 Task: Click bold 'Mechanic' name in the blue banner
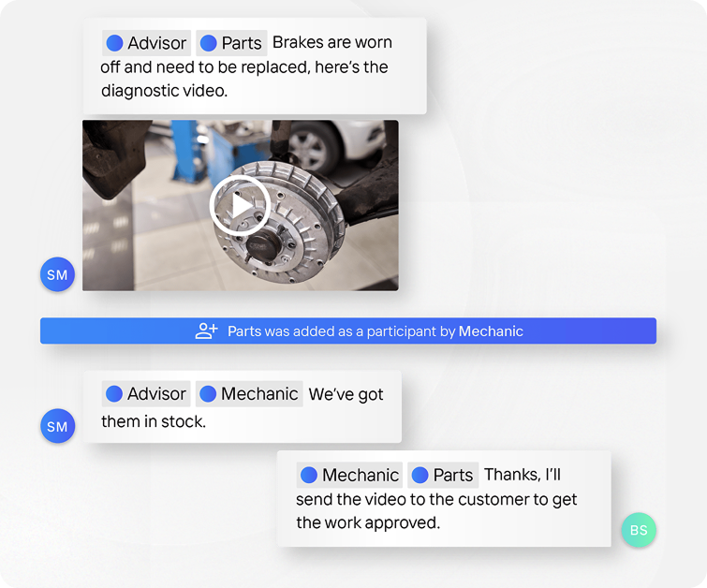491,331
